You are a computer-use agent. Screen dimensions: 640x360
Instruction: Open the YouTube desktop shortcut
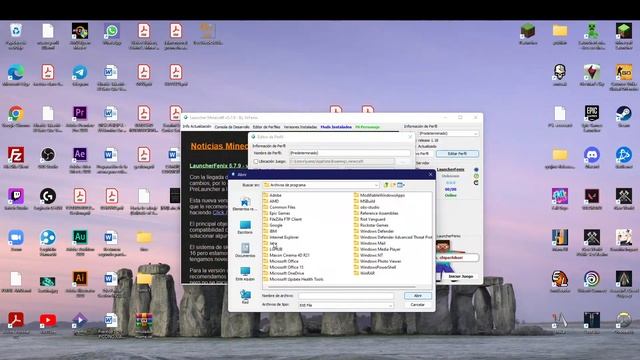[x=48, y=324]
